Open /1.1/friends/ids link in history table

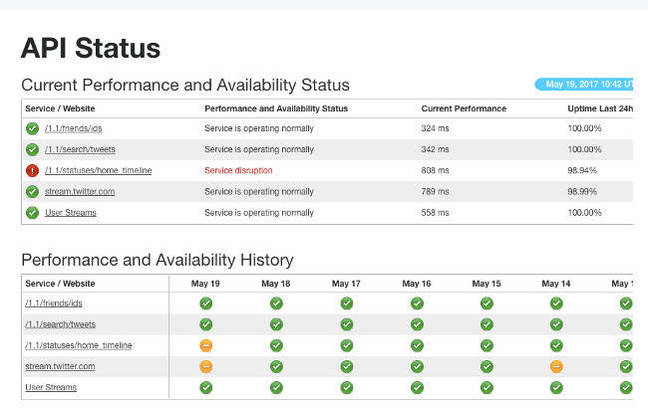[54, 303]
